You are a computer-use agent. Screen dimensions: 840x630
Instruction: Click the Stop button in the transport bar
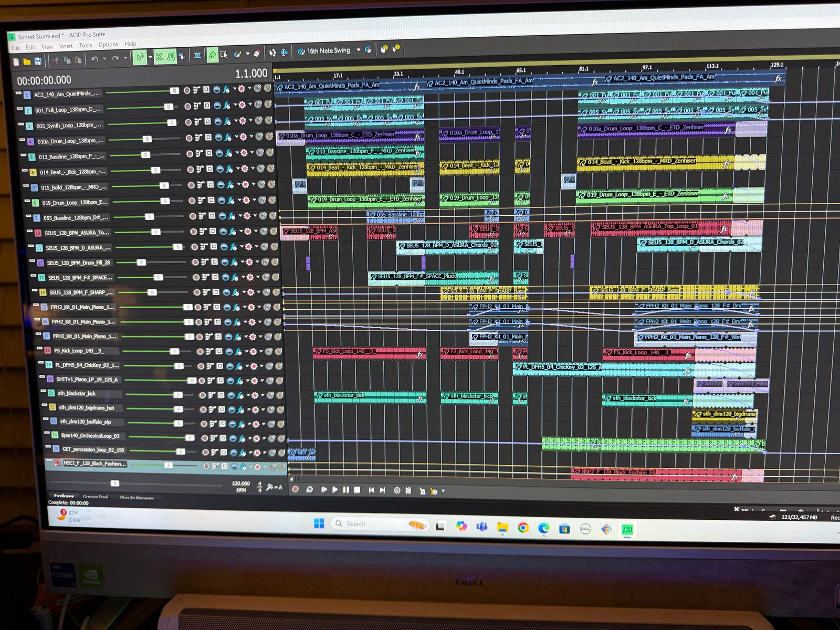click(357, 490)
